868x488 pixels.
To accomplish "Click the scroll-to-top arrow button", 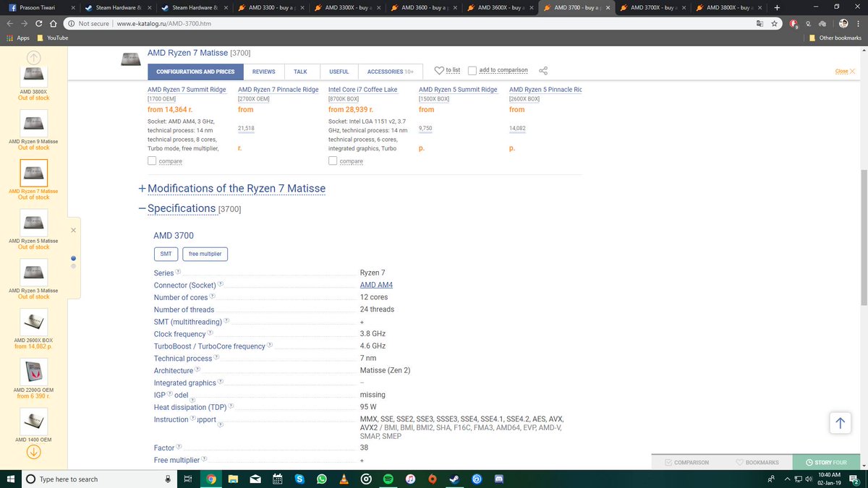I will click(840, 424).
